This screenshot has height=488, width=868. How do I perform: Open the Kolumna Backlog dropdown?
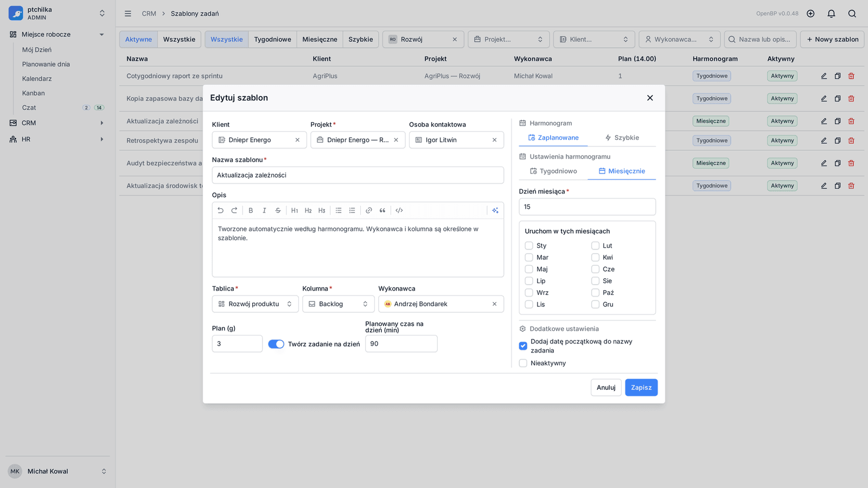(x=339, y=304)
